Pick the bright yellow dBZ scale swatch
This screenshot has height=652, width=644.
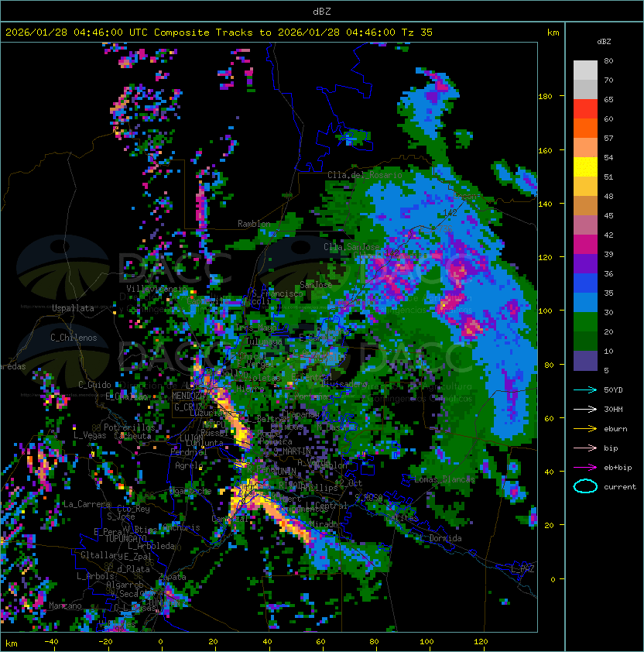coord(585,167)
